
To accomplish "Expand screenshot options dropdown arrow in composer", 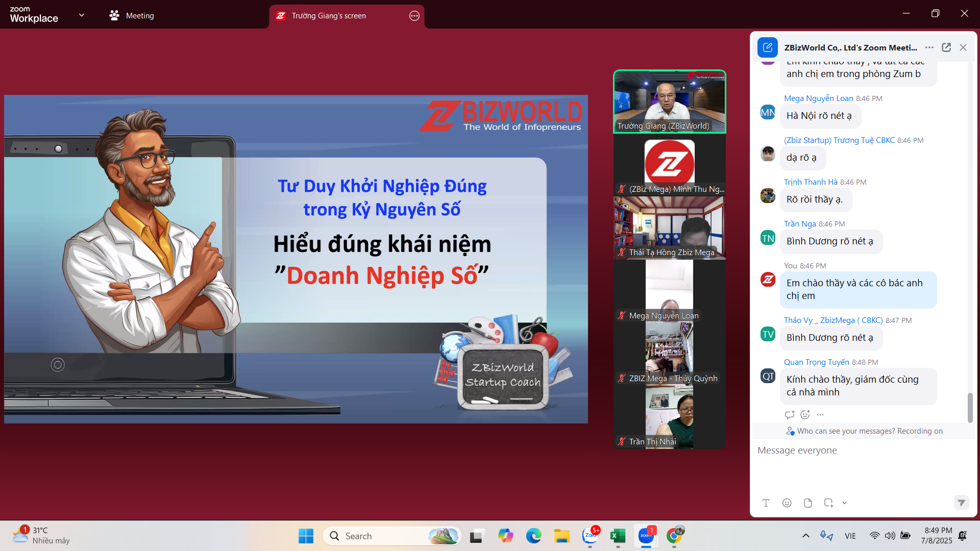I will tap(844, 503).
